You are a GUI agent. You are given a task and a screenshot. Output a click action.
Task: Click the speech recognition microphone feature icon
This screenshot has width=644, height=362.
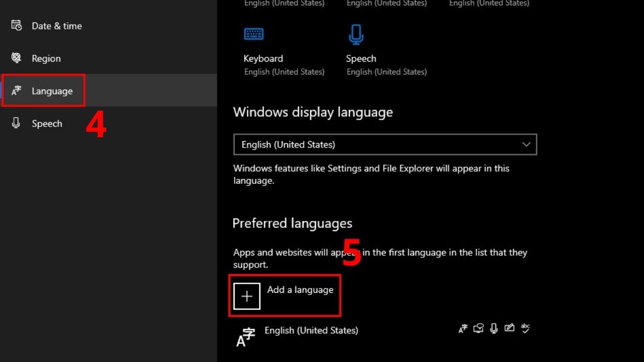[494, 328]
